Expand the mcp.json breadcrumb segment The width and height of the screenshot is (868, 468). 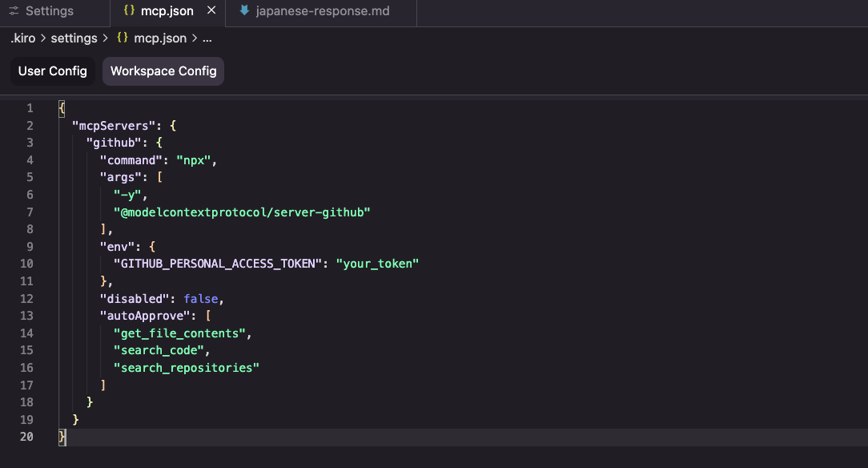(160, 38)
